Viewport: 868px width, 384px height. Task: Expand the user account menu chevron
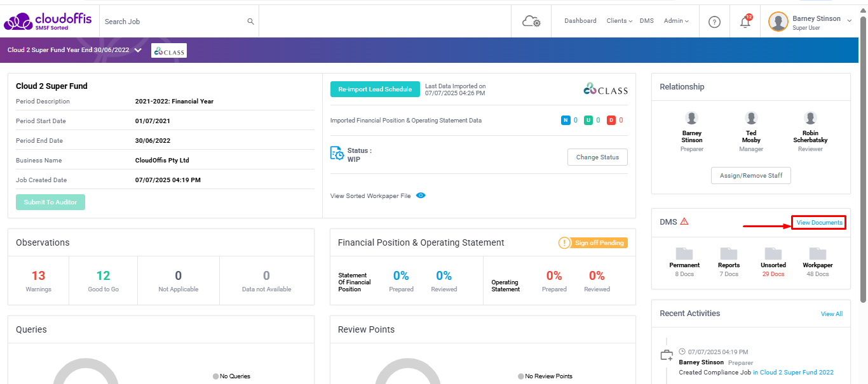point(849,21)
